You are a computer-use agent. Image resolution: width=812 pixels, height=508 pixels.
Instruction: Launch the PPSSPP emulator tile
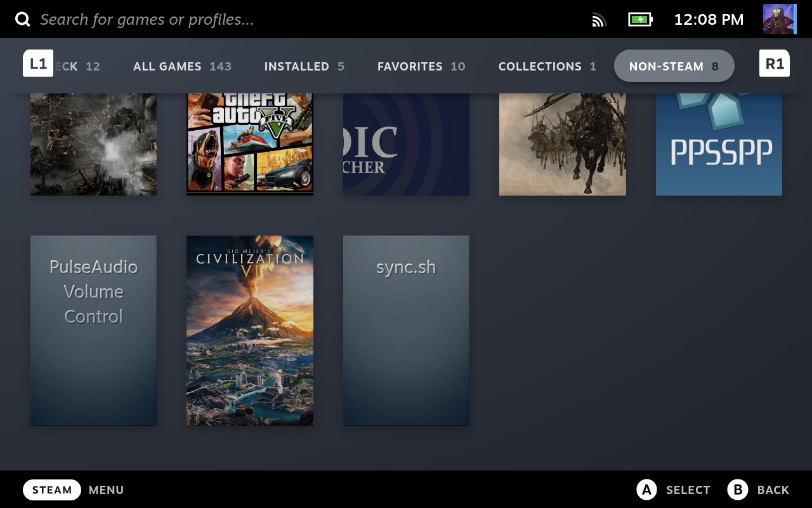[x=719, y=144]
